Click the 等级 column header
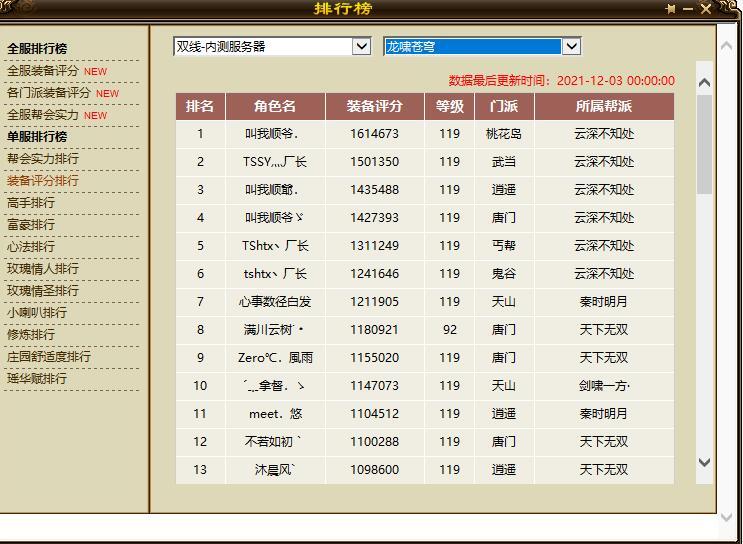The image size is (743, 544). pyautogui.click(x=450, y=106)
